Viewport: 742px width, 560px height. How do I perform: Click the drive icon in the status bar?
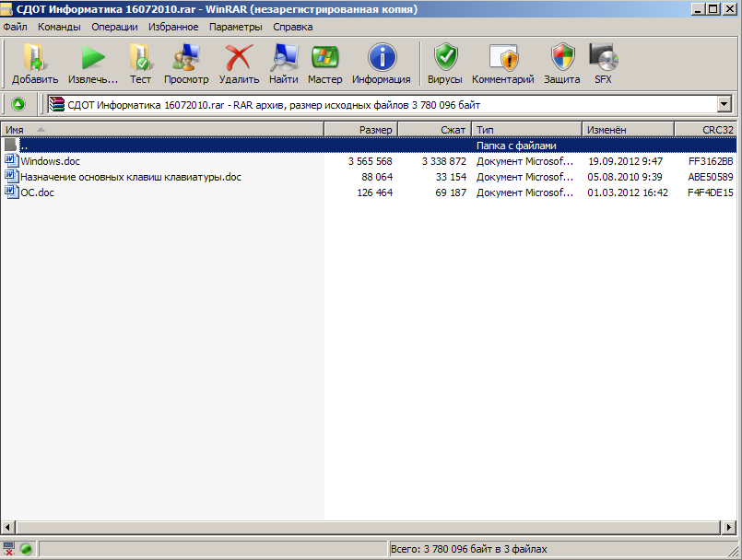(x=8, y=549)
